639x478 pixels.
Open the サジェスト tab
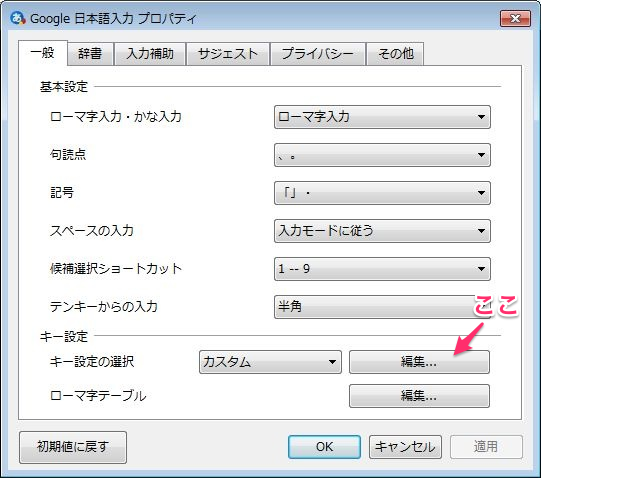pos(228,54)
